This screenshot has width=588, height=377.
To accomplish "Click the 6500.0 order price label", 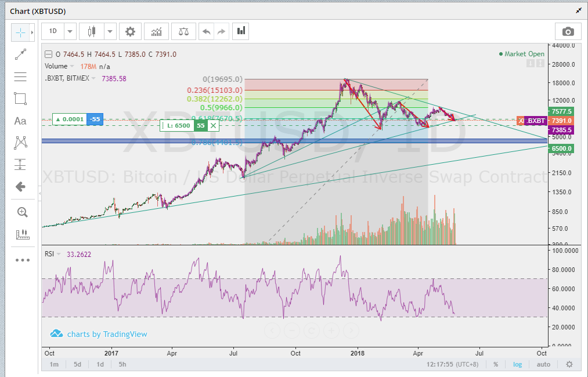I will 561,148.
